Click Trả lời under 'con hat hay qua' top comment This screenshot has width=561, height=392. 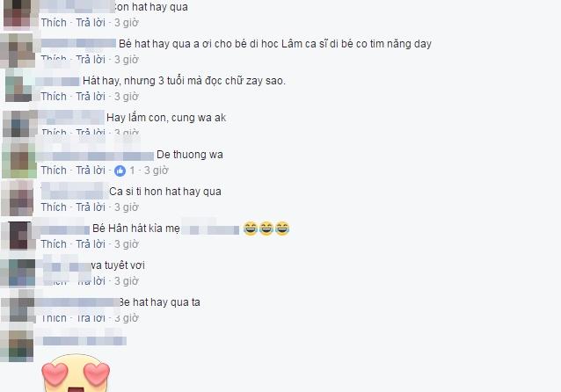click(x=91, y=23)
